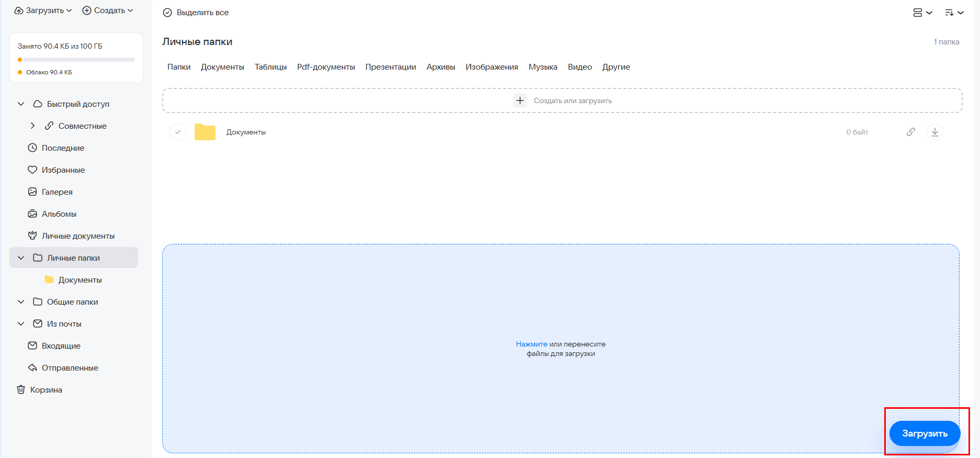The image size is (980, 458).
Task: Filter by Pdf-документы tab
Action: click(326, 67)
